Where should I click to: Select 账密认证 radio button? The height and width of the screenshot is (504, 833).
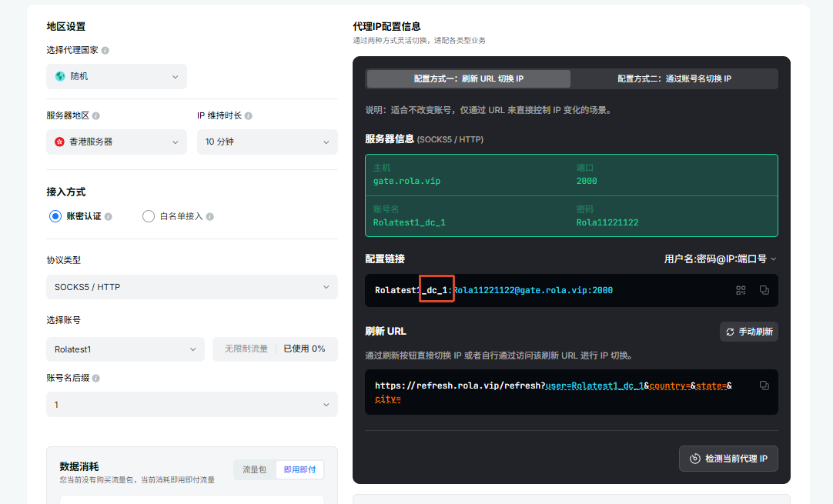pyautogui.click(x=55, y=216)
